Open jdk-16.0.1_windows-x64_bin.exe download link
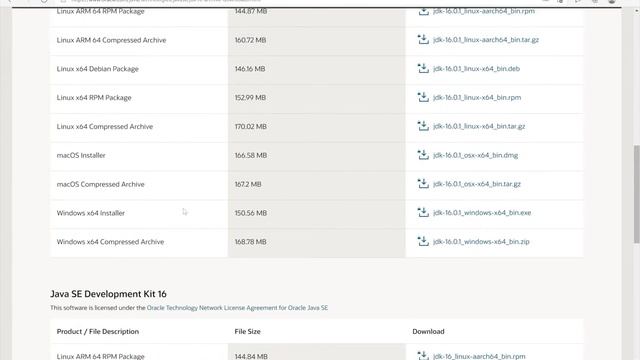Screen dimensions: 640x360 pyautogui.click(x=482, y=213)
